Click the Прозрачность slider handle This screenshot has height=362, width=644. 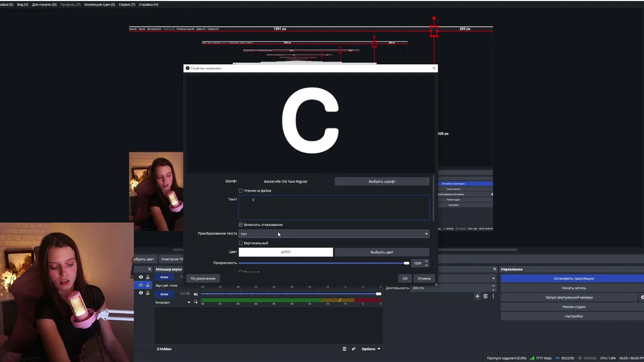tap(407, 263)
